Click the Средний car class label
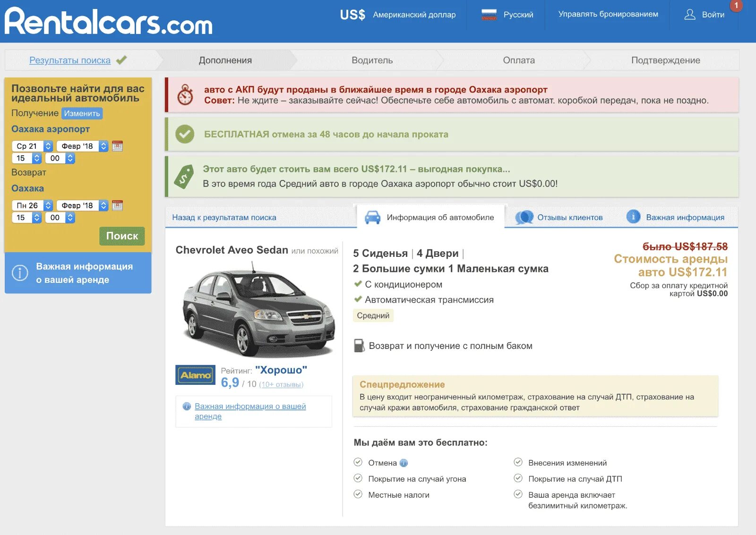The height and width of the screenshot is (535, 756). (373, 315)
